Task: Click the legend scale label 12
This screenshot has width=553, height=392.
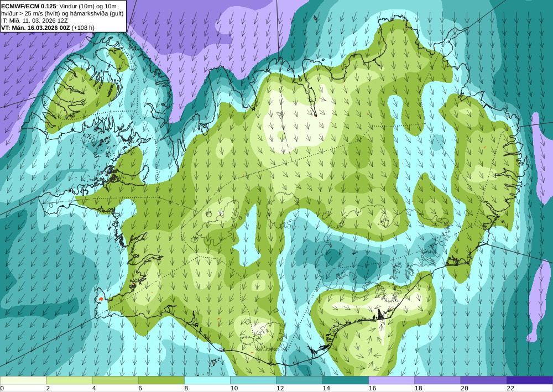Action: 280,388
